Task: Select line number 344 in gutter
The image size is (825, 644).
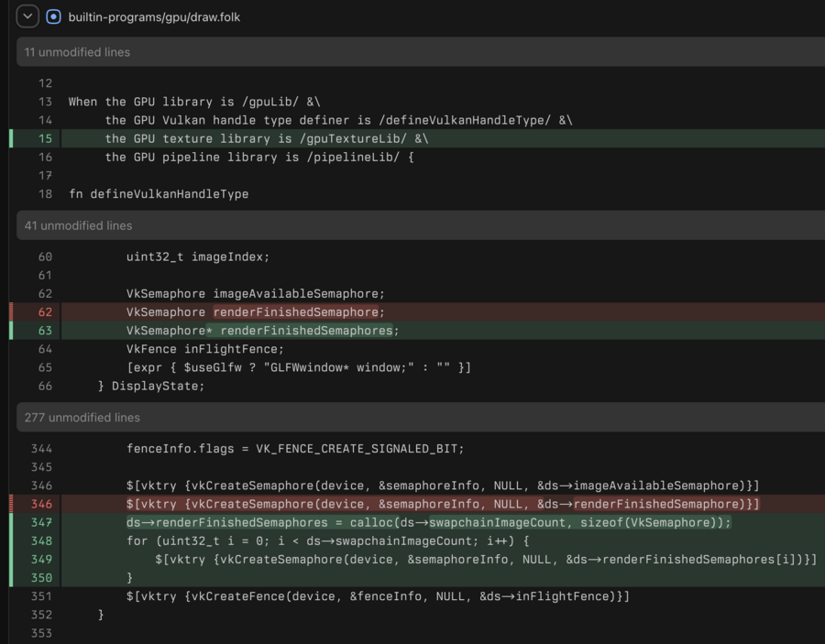Action: tap(41, 449)
